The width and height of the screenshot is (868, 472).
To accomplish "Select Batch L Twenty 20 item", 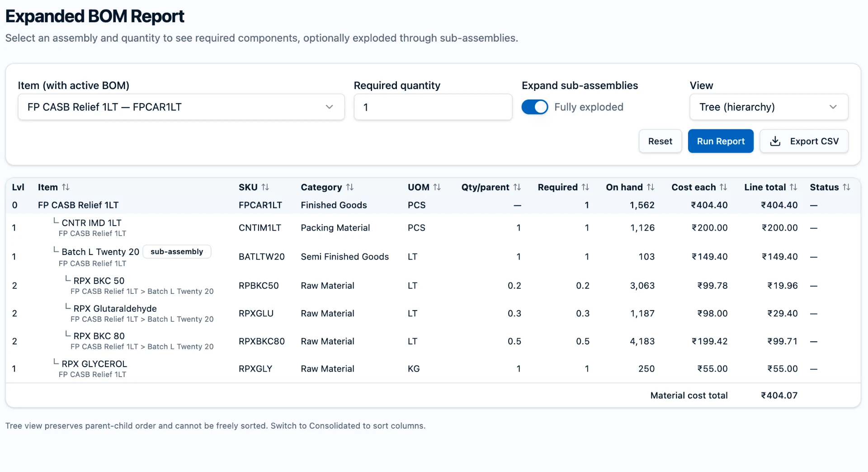I will point(100,252).
